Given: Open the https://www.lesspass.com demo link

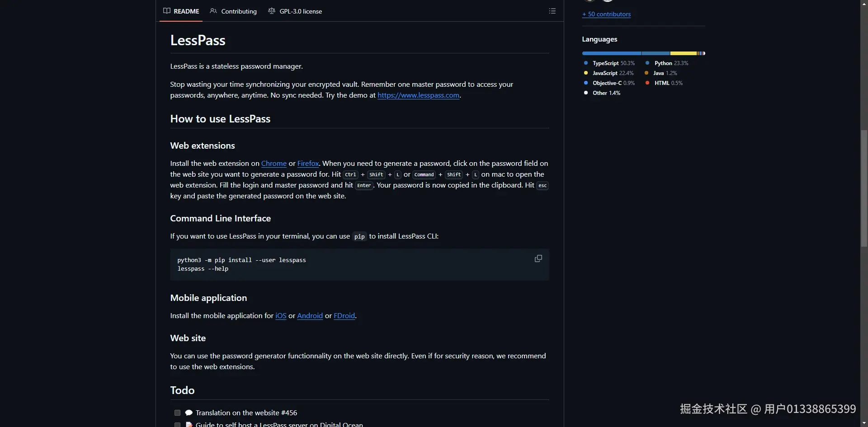Looking at the screenshot, I should 418,95.
